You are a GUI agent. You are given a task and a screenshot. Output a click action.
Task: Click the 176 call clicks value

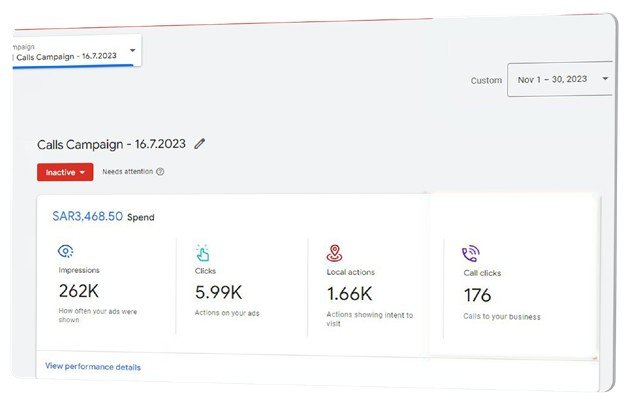[477, 295]
